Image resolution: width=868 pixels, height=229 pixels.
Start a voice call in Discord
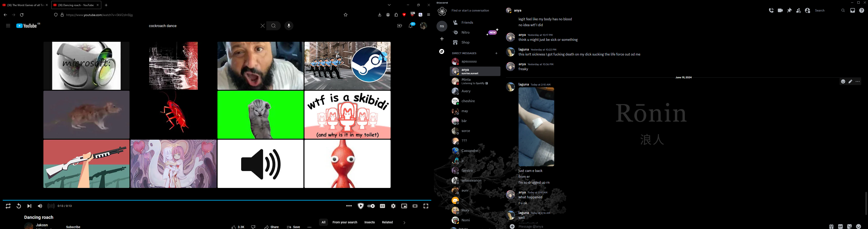click(x=771, y=11)
